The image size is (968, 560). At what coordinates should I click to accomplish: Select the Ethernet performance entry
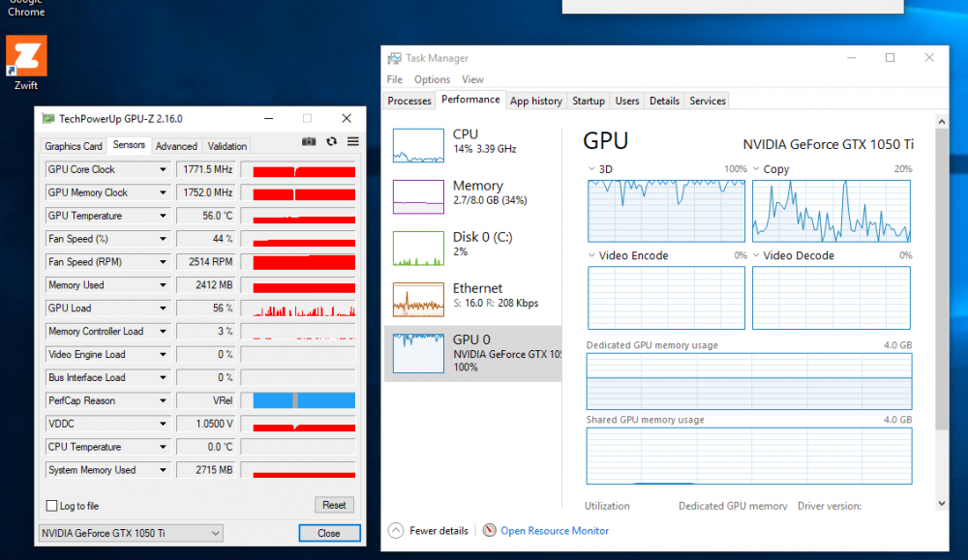point(473,299)
